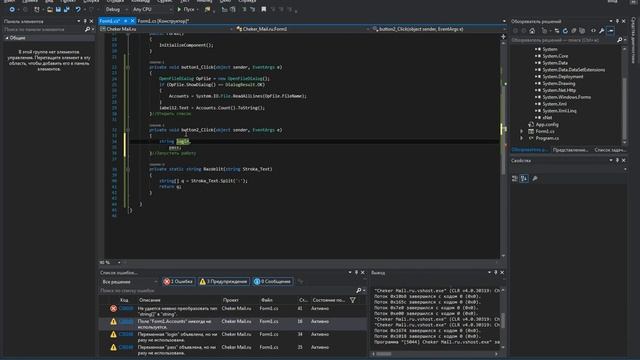The height and width of the screenshot is (360, 640).
Task: Toggle the 0 Сообщения messages filter
Action: point(272,282)
